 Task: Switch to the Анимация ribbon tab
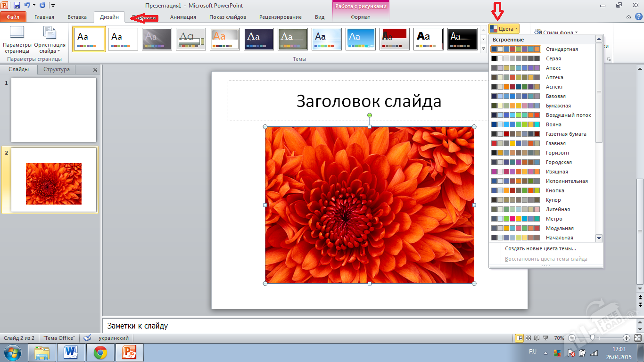[x=183, y=17]
